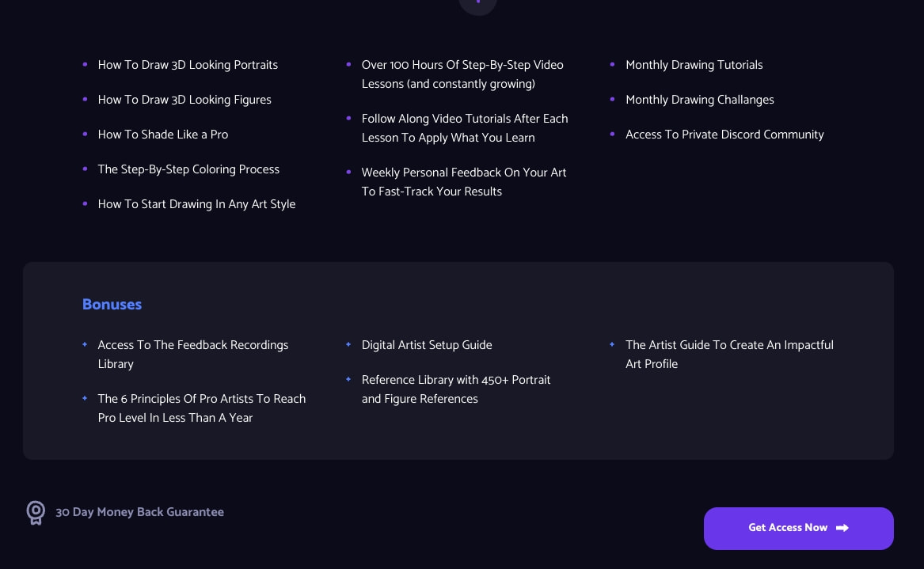Click The Step-By-Step Coloring Process item
The image size is (924, 569).
188,169
